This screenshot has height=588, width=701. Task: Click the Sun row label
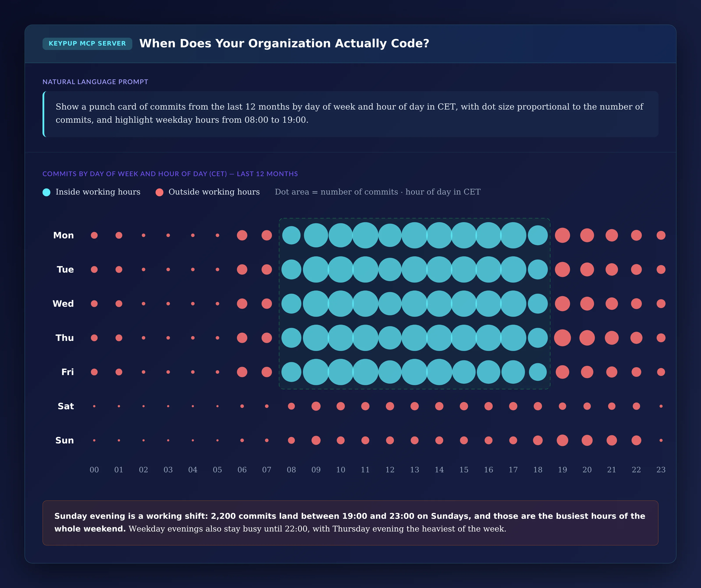coord(64,440)
